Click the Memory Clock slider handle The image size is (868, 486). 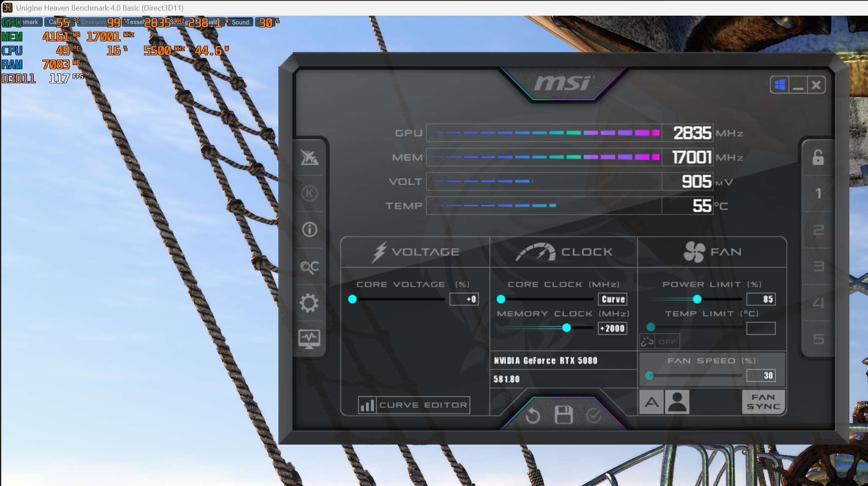coord(566,328)
